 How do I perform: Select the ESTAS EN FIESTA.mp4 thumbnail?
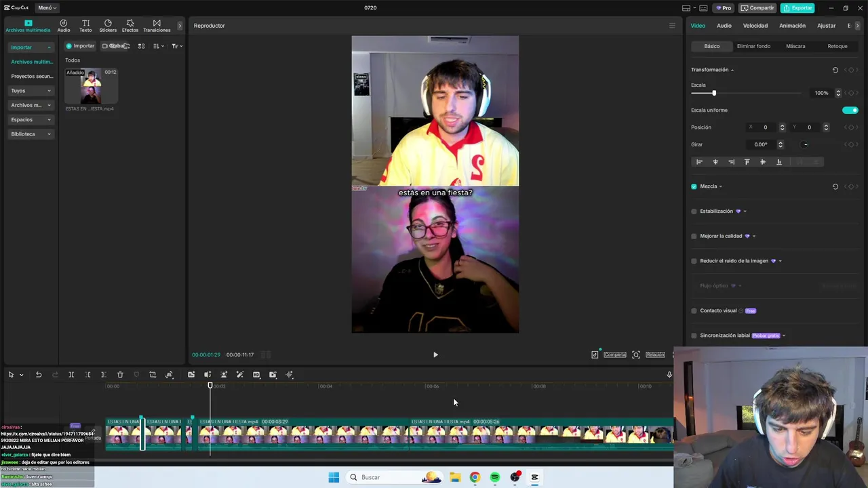click(x=91, y=86)
